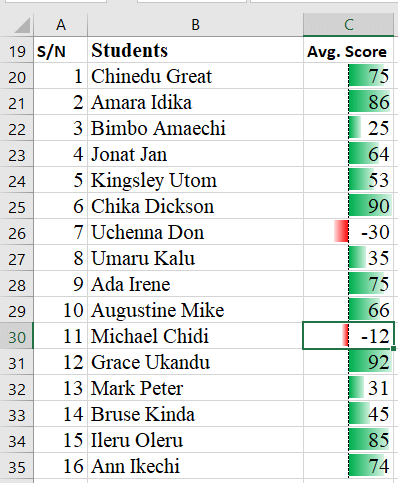Select column A header
This screenshot has width=398, height=483.
tap(60, 25)
